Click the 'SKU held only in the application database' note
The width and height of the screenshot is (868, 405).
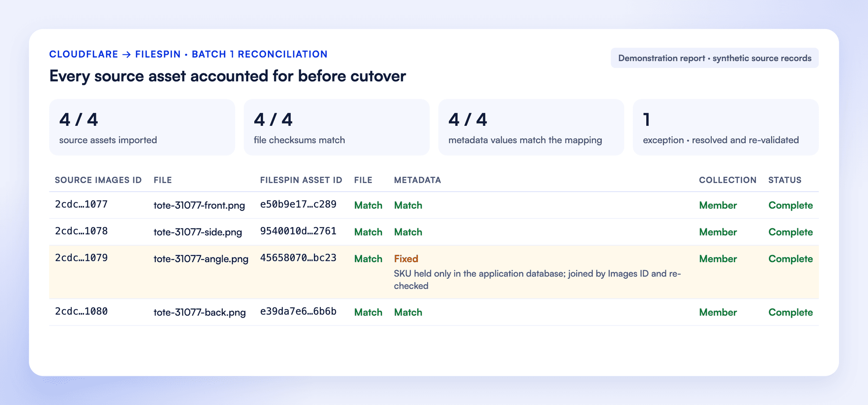[537, 280]
